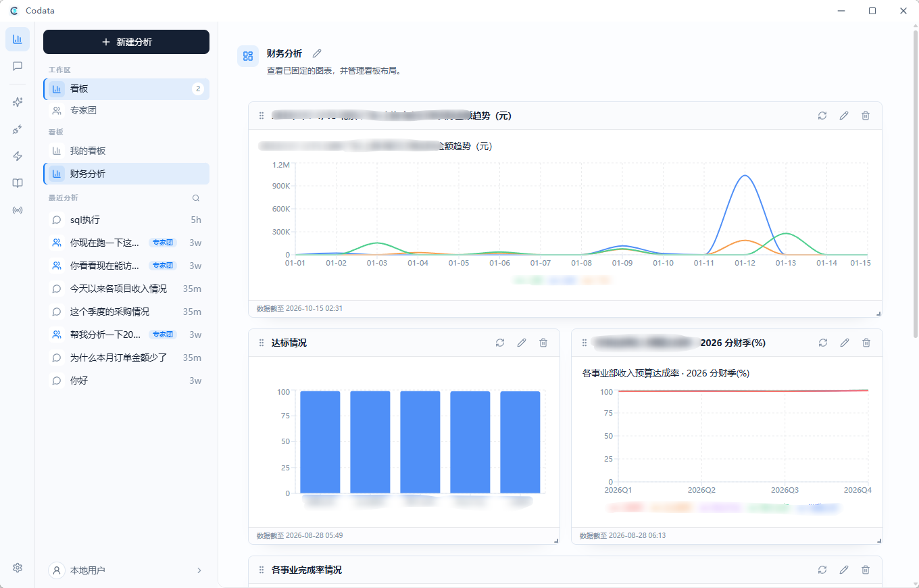Edit the 达标情况 chart card
Screen dimensions: 919x588
[x=522, y=343]
